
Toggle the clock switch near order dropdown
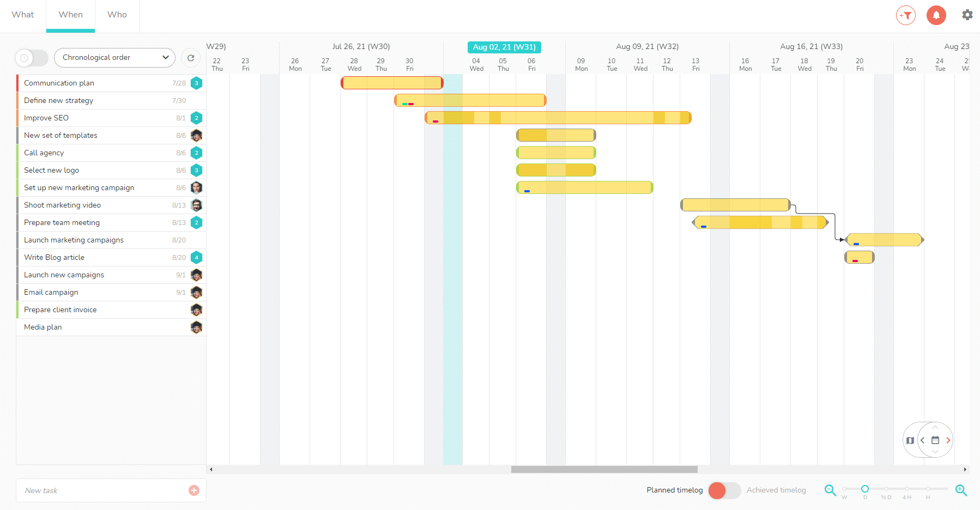[x=32, y=58]
